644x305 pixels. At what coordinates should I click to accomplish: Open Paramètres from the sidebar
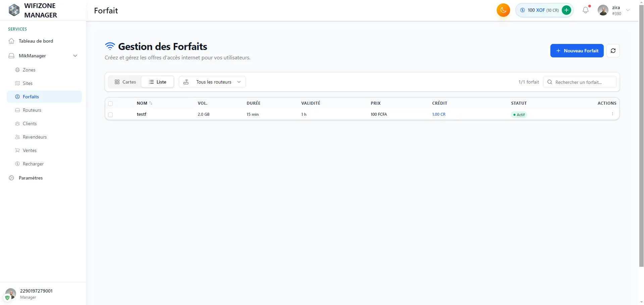[x=30, y=177]
